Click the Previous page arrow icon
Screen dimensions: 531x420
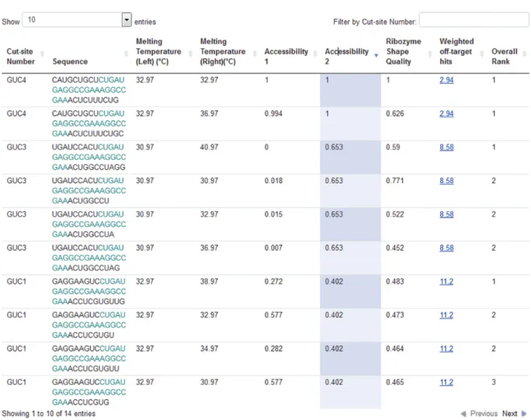click(463, 414)
